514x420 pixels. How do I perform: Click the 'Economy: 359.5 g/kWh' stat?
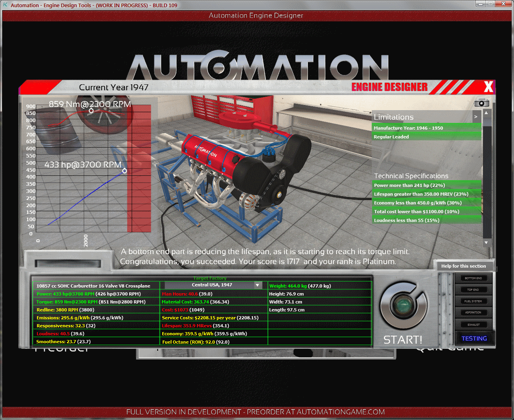click(214, 333)
